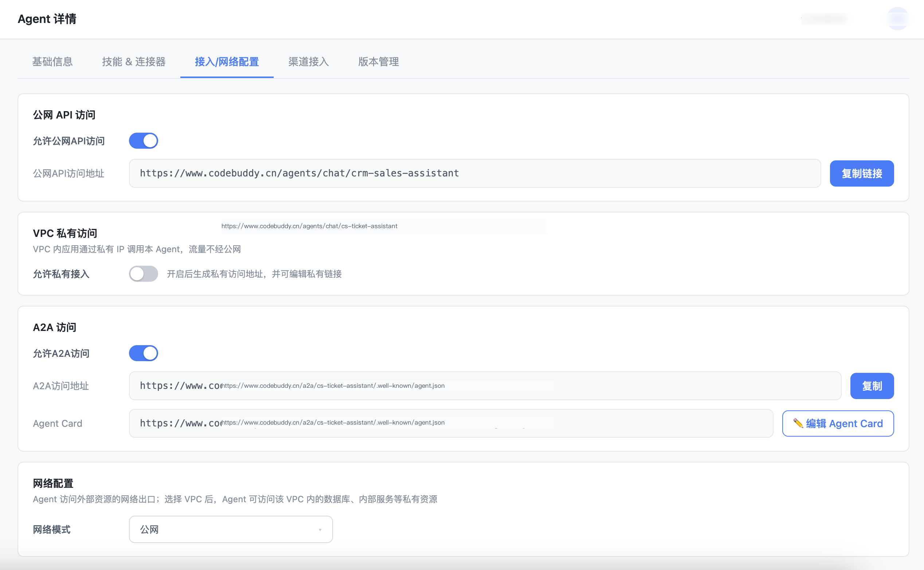Click the 编辑 Agent Card button
Viewport: 924px width, 570px height.
[838, 423]
